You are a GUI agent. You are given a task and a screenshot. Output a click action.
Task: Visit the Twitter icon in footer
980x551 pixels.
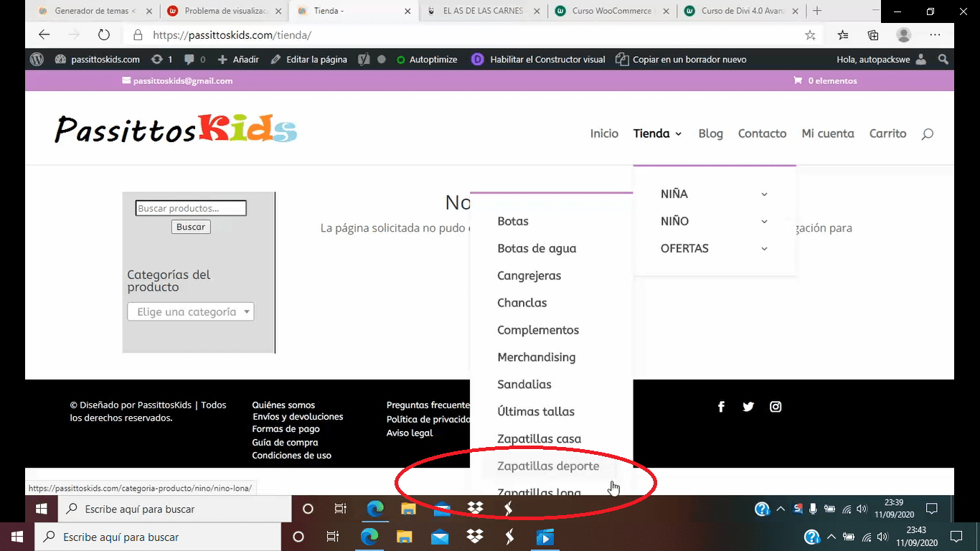(x=748, y=407)
